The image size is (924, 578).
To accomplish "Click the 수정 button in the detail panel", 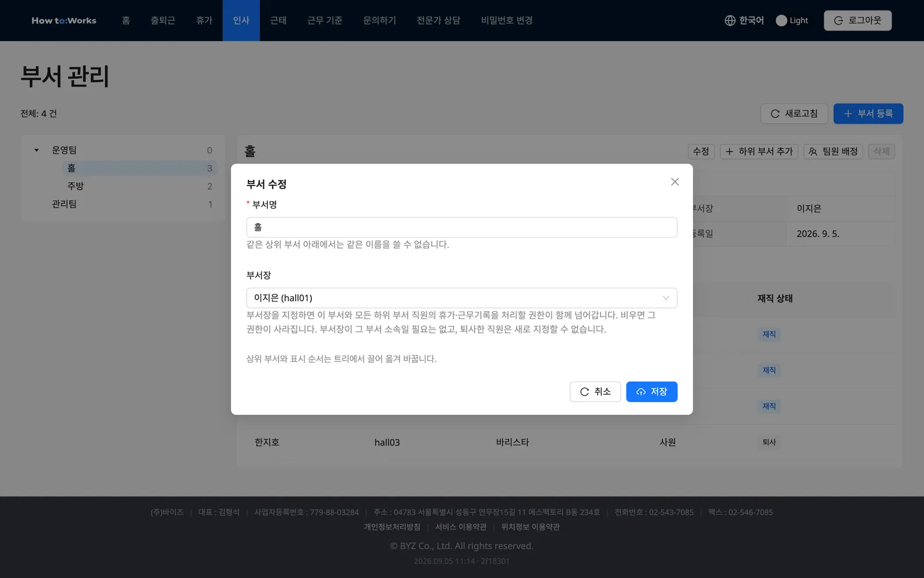I will point(701,151).
